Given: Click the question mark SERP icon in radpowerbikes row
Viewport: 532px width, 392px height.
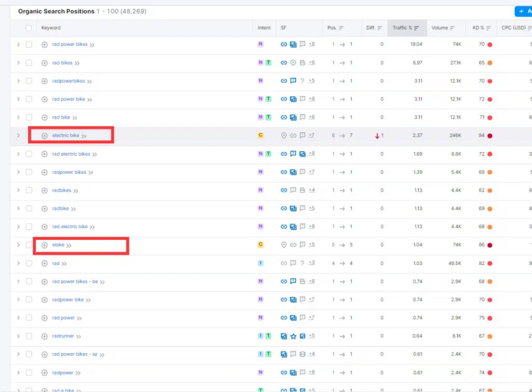Looking at the screenshot, I should pyautogui.click(x=302, y=80).
